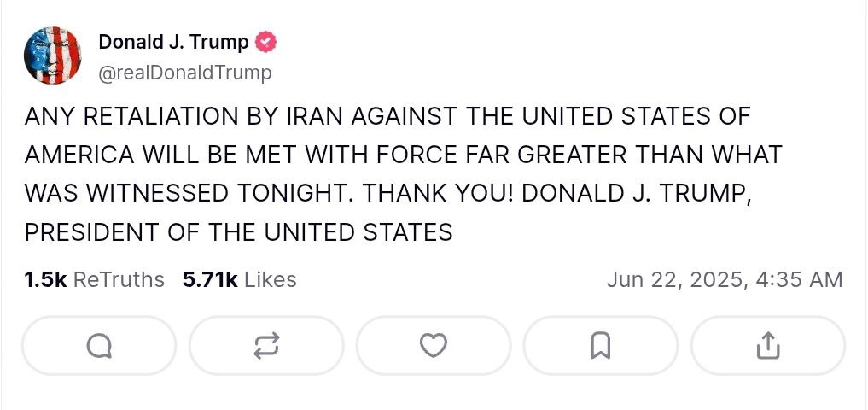The width and height of the screenshot is (868, 410).
Task: Click the line starting "AMERICA WILL BE MET"
Action: click(403, 155)
